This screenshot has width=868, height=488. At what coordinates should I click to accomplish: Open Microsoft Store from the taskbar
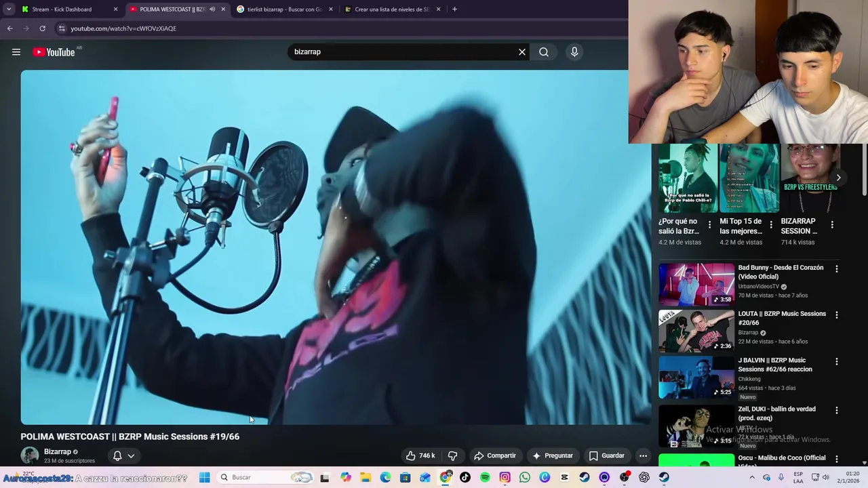pyautogui.click(x=406, y=477)
